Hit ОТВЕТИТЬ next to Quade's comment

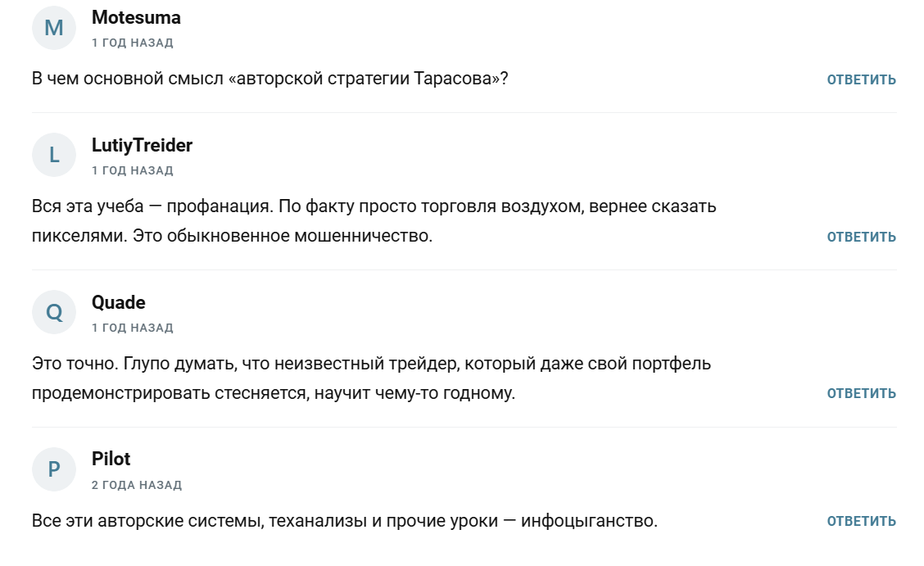861,393
